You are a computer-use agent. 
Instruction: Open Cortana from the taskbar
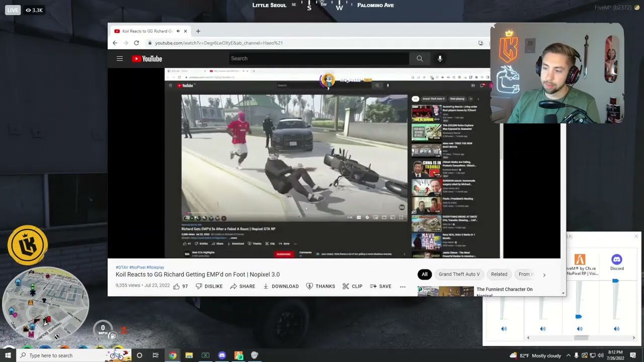pos(139,355)
